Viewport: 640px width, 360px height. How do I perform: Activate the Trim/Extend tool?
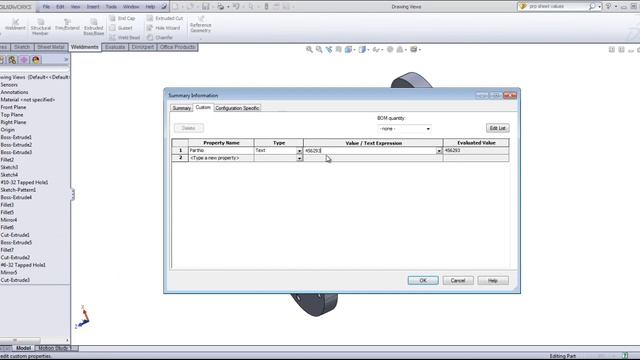click(x=67, y=25)
